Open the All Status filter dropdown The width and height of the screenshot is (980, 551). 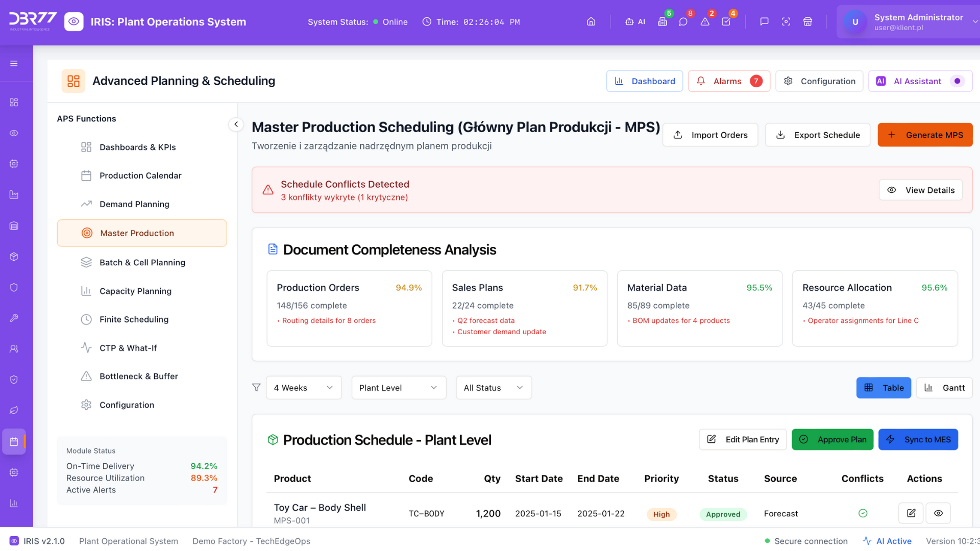tap(494, 388)
